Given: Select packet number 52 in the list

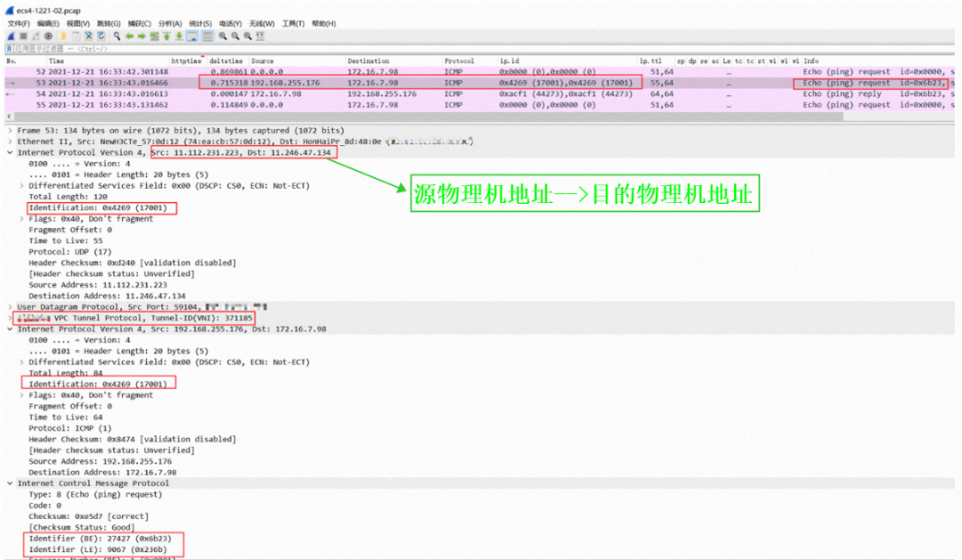Looking at the screenshot, I should (x=479, y=72).
